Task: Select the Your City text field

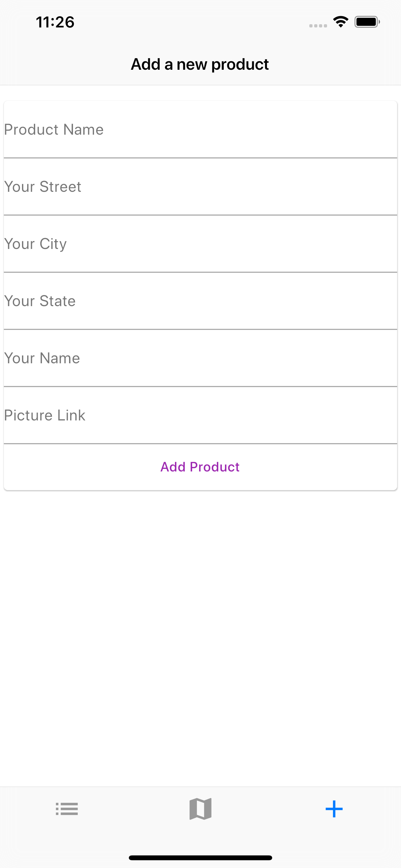Action: click(200, 243)
